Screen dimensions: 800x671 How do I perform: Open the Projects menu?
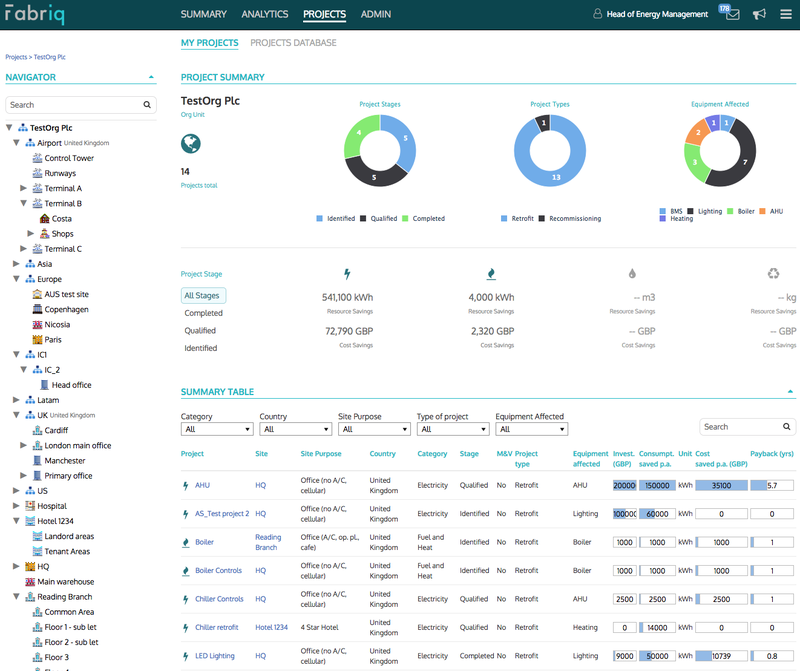tap(324, 14)
